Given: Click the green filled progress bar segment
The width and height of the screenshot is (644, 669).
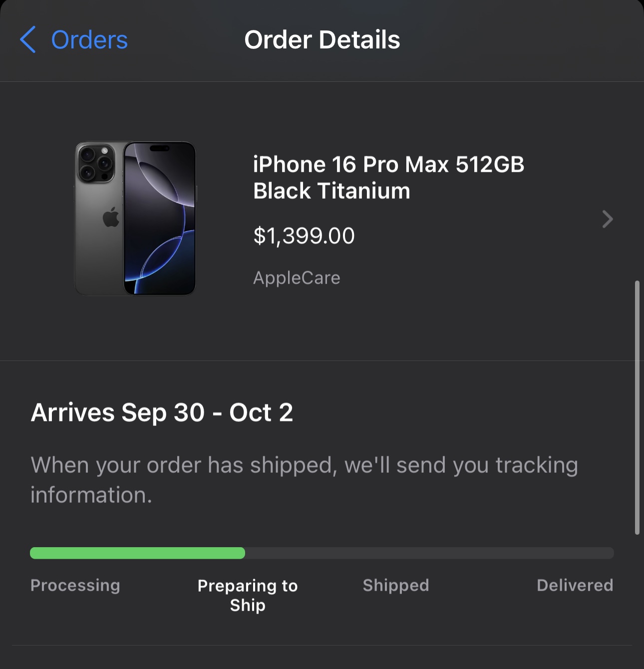Looking at the screenshot, I should [x=137, y=553].
